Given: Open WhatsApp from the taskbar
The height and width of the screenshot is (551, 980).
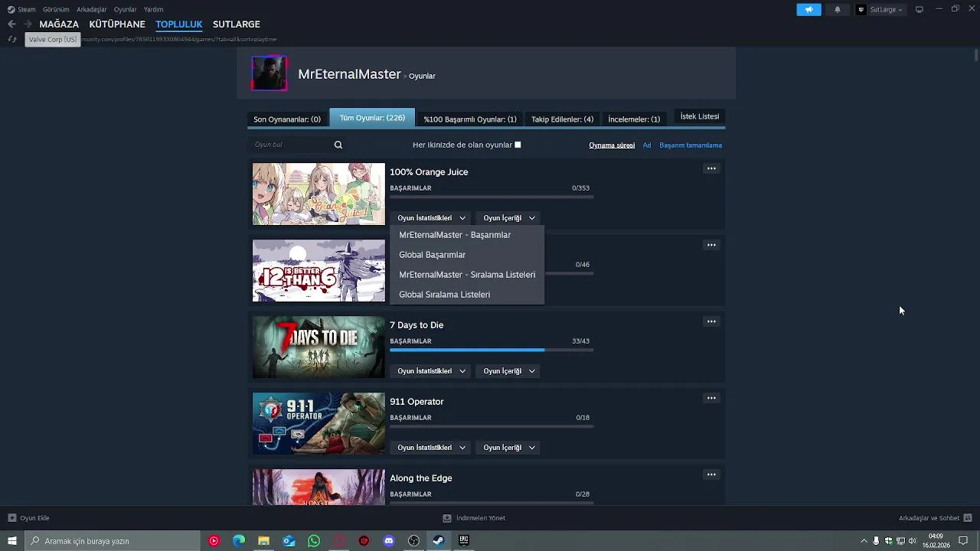Looking at the screenshot, I should [x=314, y=541].
